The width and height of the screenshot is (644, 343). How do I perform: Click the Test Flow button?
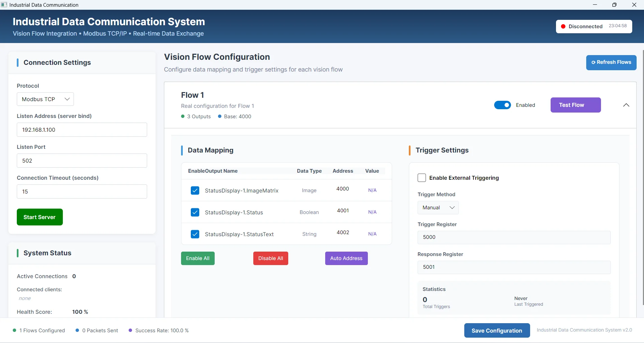[x=575, y=105]
